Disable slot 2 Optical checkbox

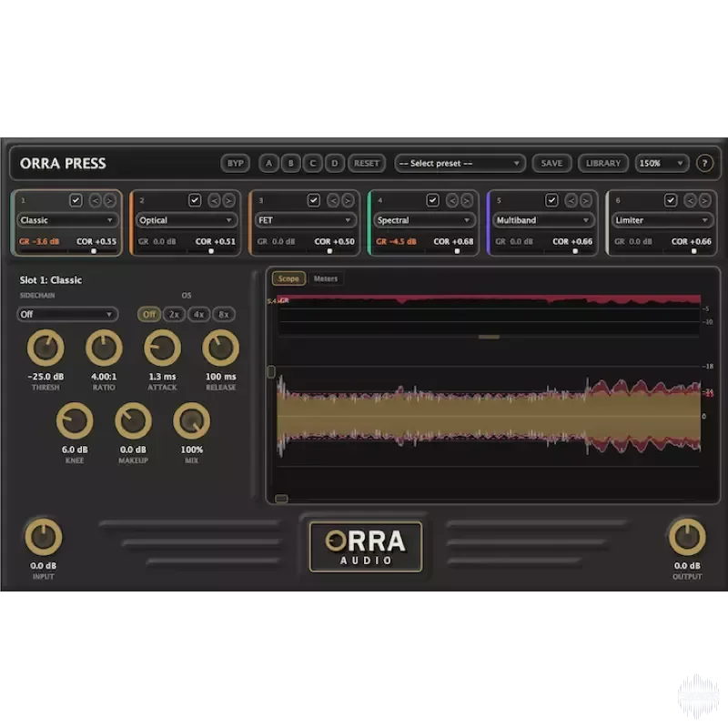[x=195, y=200]
